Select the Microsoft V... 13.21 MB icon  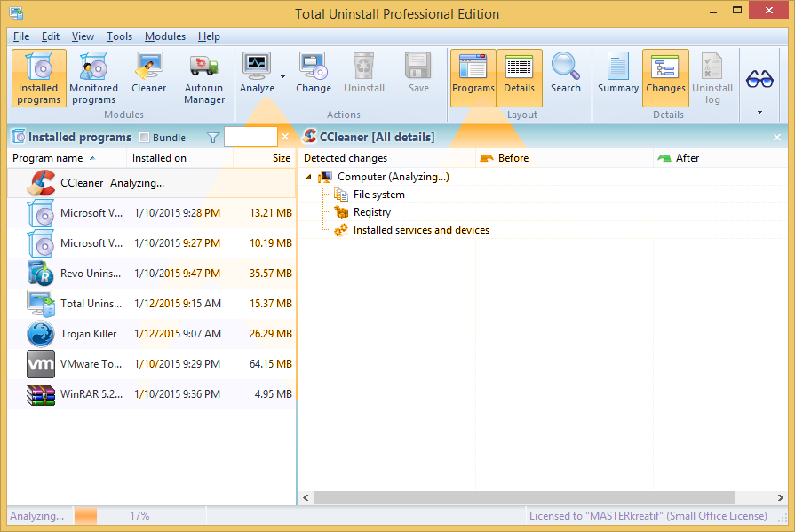(x=41, y=213)
